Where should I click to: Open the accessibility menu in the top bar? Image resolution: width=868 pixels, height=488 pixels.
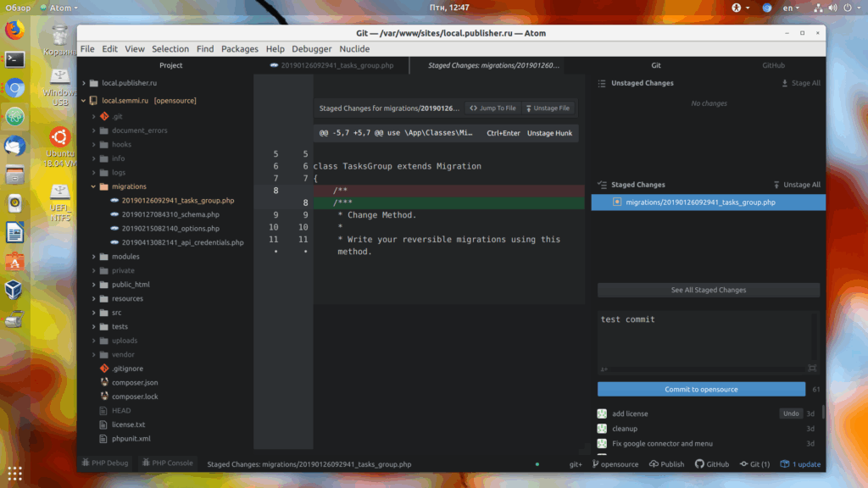tap(740, 8)
